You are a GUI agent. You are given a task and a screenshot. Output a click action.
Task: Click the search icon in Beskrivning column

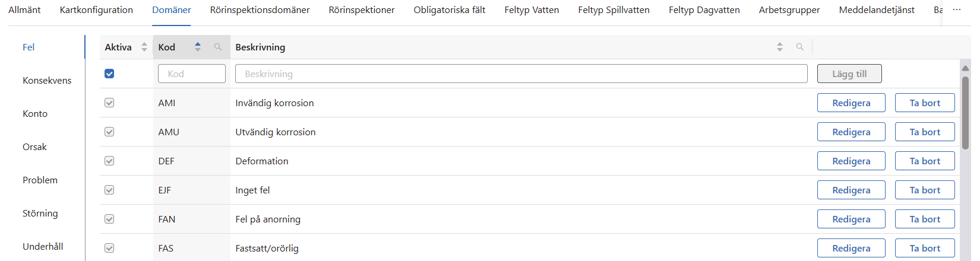click(800, 47)
